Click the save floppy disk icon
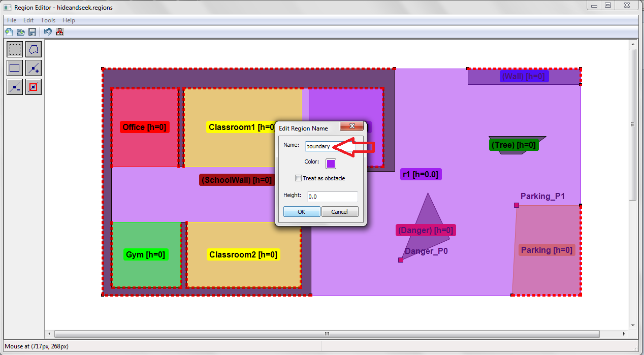 (32, 32)
